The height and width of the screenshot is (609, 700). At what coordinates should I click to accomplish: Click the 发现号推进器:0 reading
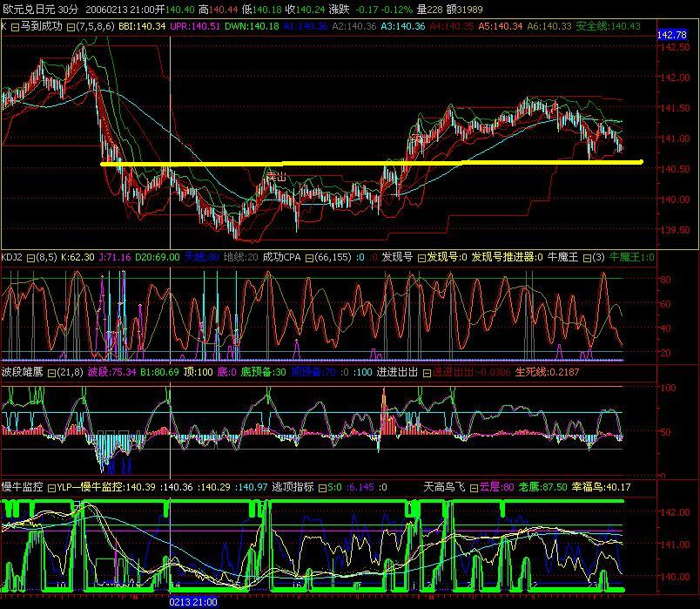[507, 257]
